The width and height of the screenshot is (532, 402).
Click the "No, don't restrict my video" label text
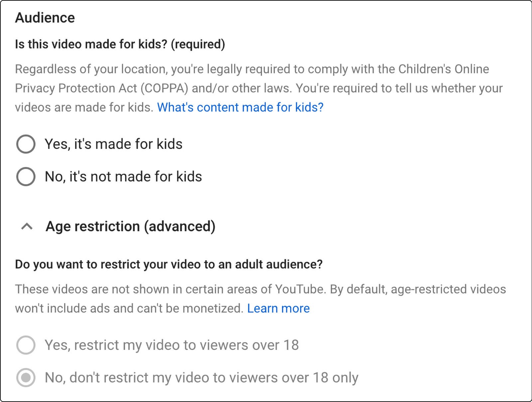pos(201,378)
